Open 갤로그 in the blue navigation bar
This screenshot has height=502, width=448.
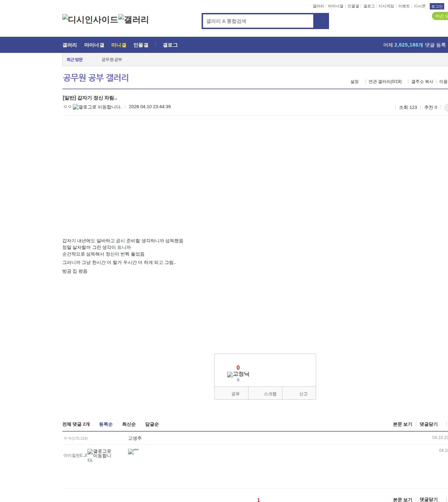pyautogui.click(x=170, y=45)
